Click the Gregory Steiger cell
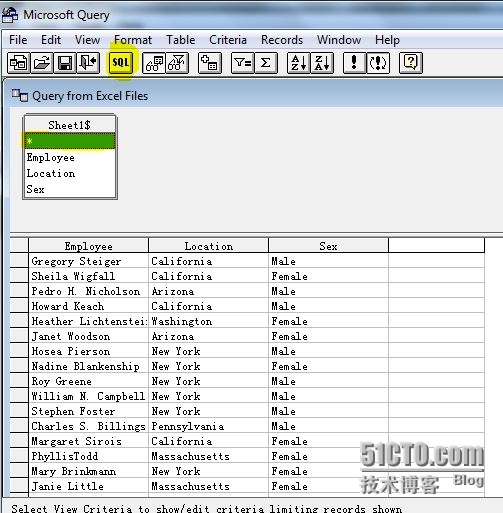Screen dimensions: 503x513 [89, 261]
